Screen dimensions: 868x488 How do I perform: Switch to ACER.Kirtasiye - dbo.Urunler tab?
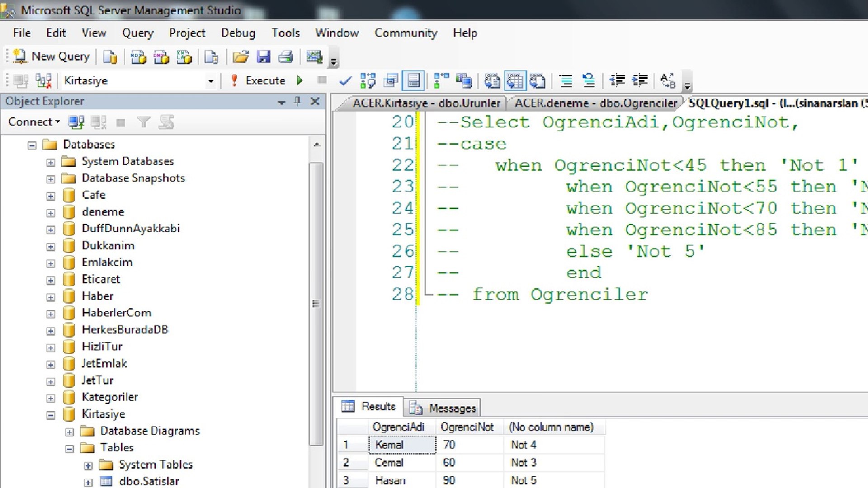[426, 103]
